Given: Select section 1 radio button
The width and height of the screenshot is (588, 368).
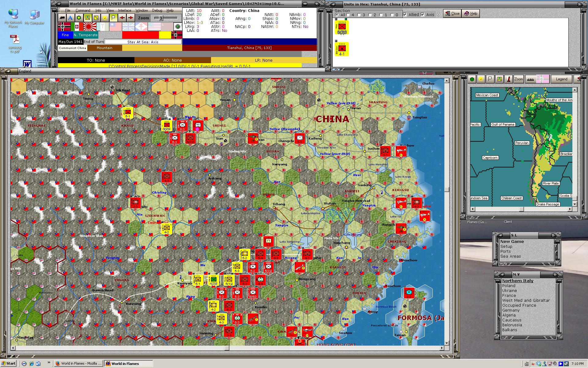Looking at the screenshot, I should pos(381,15).
